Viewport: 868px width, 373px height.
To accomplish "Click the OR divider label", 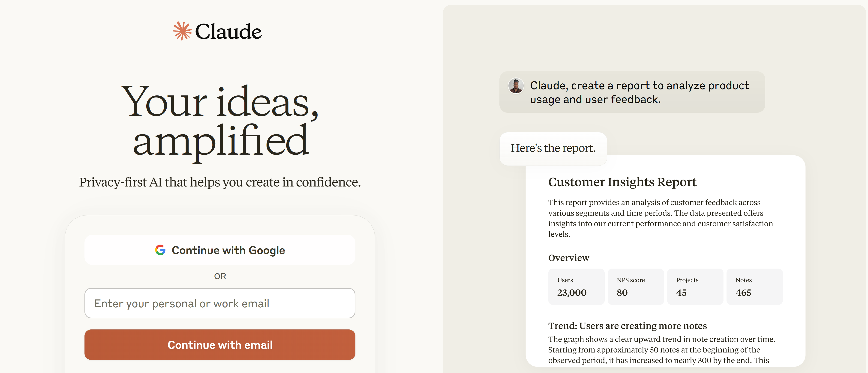I will point(220,276).
